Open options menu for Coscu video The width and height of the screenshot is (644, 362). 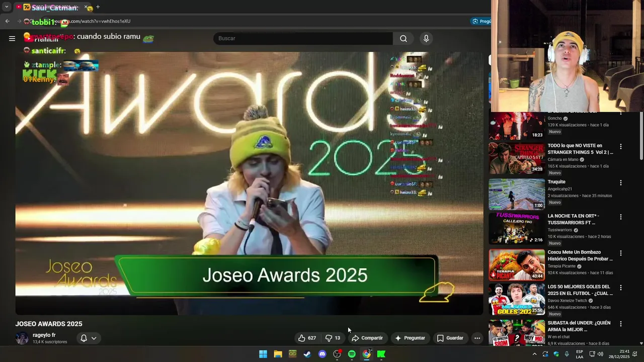620,253
